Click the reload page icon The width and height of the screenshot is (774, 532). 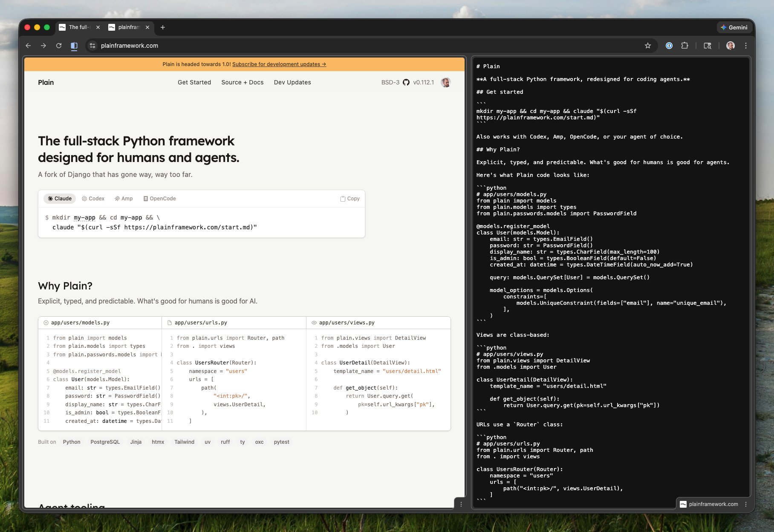[59, 46]
